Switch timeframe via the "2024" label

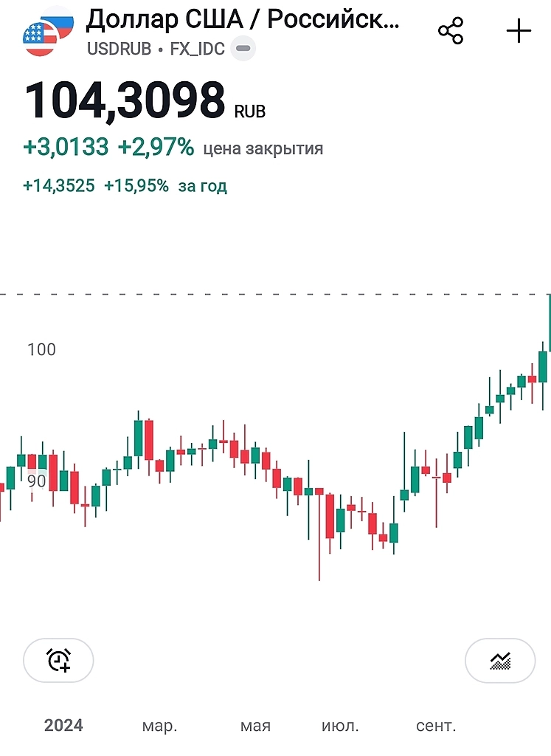point(66,726)
